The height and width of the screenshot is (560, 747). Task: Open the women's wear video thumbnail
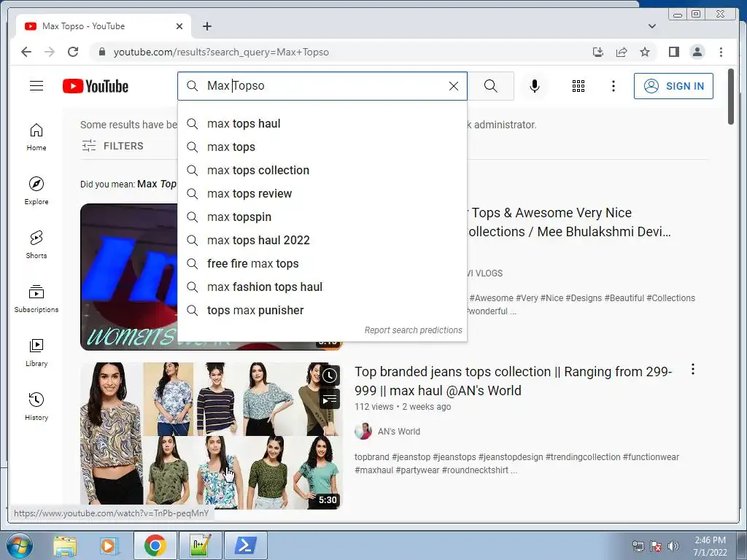(x=128, y=276)
